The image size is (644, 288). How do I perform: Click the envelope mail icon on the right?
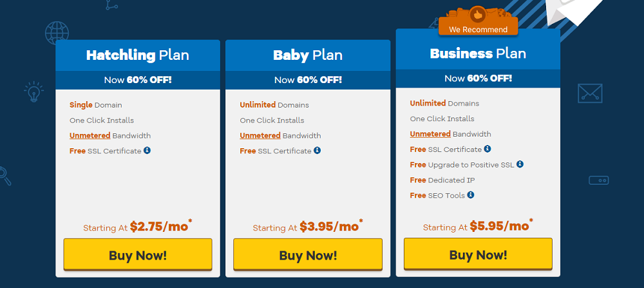click(x=589, y=93)
